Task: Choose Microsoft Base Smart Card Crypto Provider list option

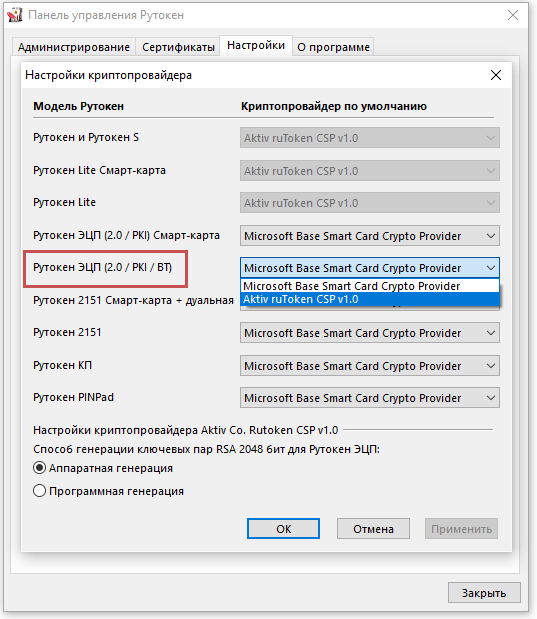Action: [370, 286]
